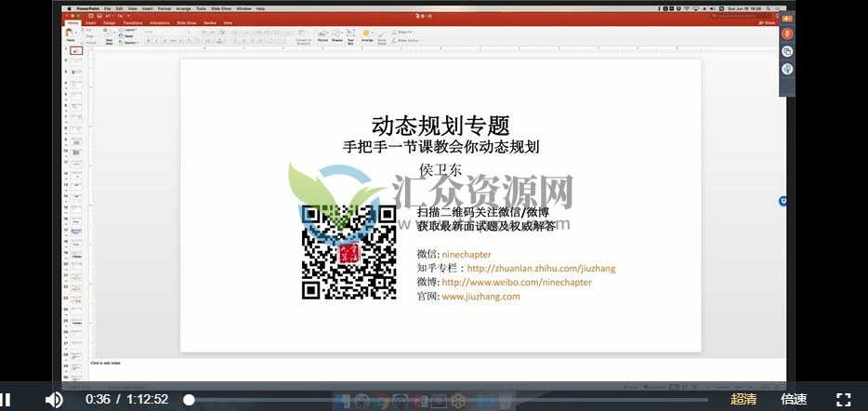The height and width of the screenshot is (411, 868).
Task: Open Quick Styles gallery
Action: click(x=382, y=36)
